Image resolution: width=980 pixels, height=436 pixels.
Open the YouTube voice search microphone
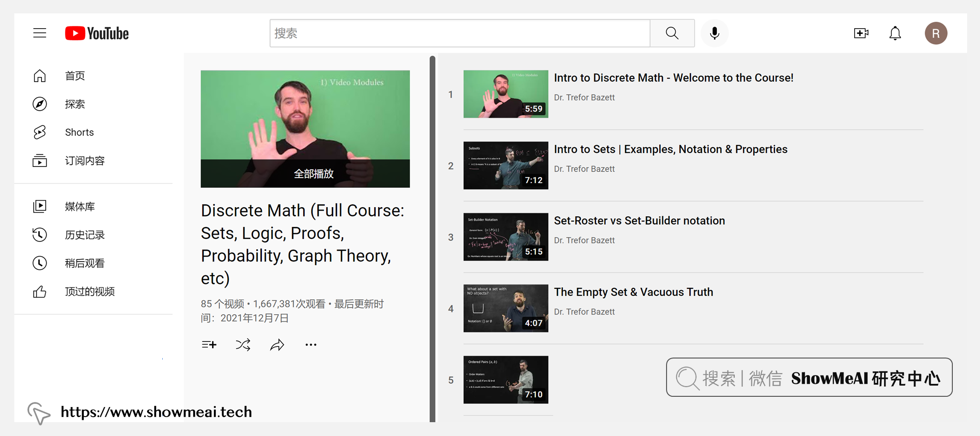714,33
